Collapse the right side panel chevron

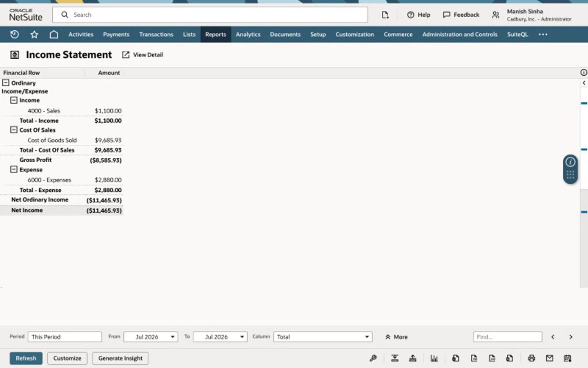(584, 83)
